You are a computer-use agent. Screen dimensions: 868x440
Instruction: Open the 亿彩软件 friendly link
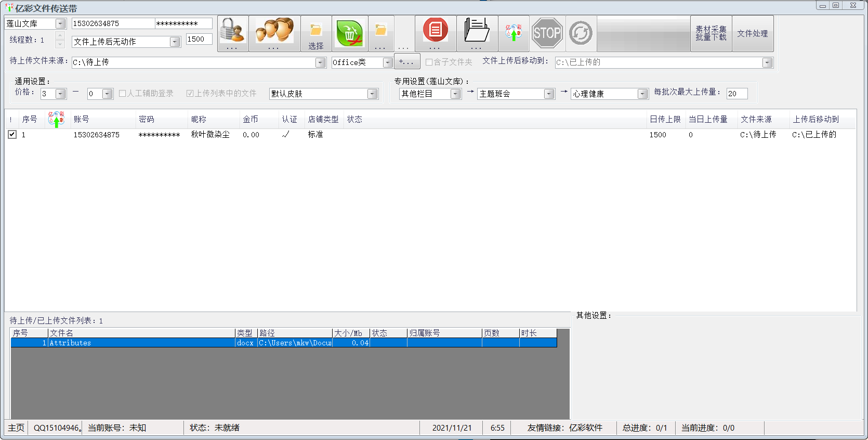[585, 428]
